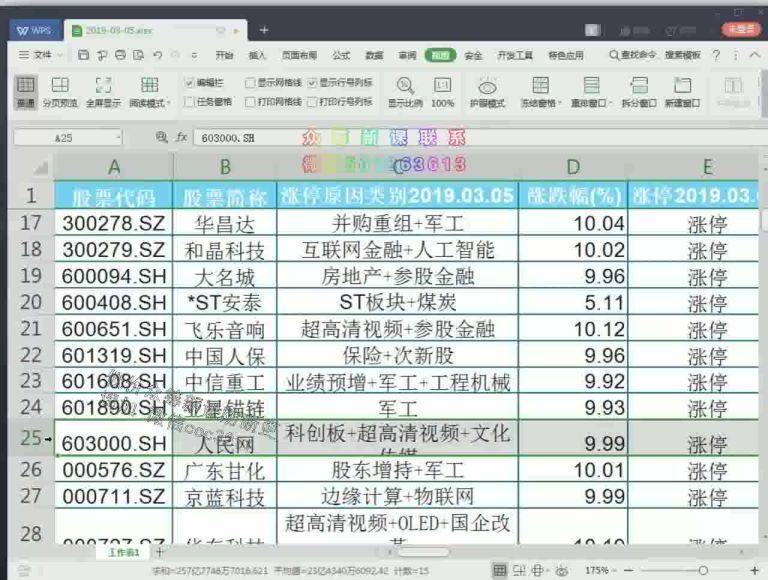Set zoom to 100% via ribbon icon
The image size is (768, 580).
(442, 86)
